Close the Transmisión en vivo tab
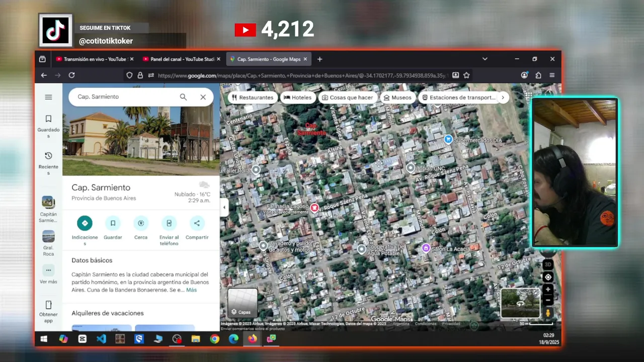The width and height of the screenshot is (644, 362). tap(132, 59)
